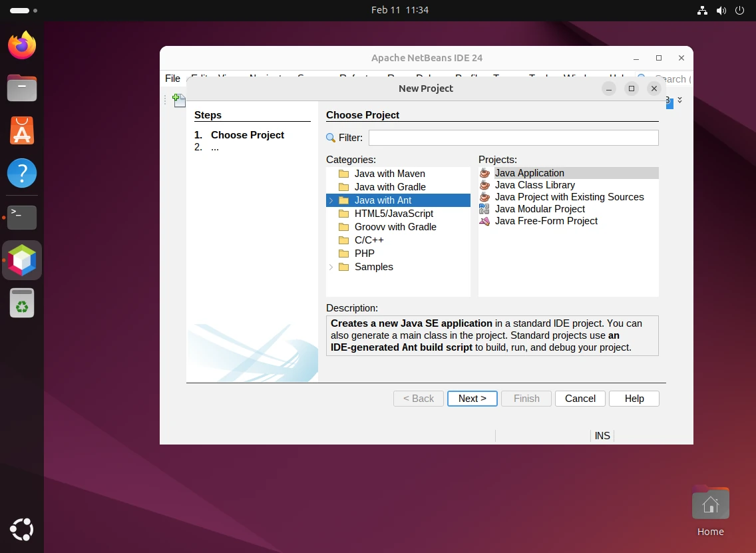Click the New File toolbar icon
The height and width of the screenshot is (553, 756).
(x=178, y=100)
